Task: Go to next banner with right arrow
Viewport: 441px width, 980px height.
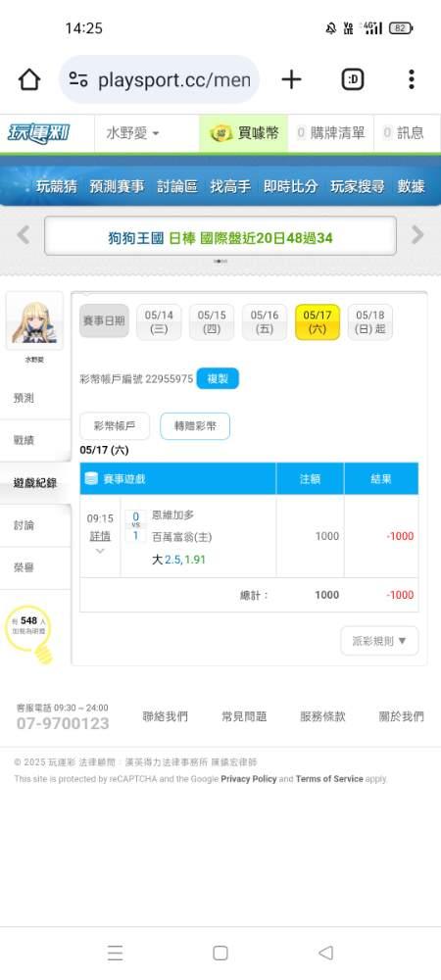Action: [x=417, y=235]
